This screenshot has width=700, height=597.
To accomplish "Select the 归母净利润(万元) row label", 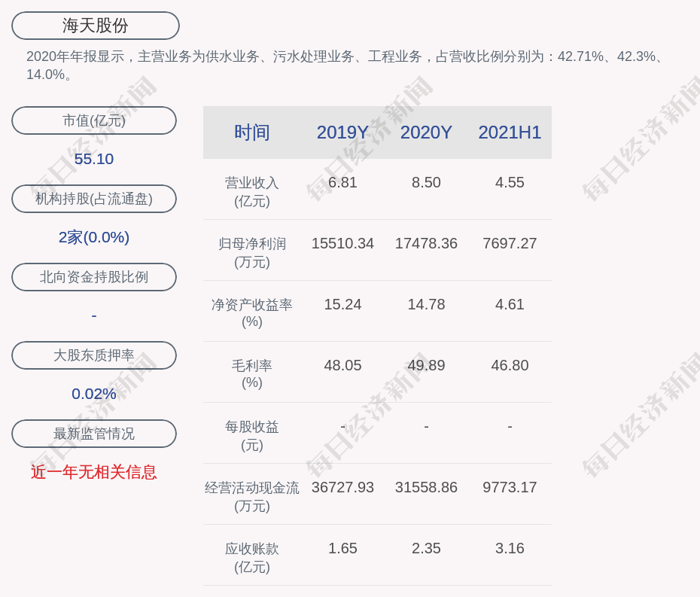I will pos(252,253).
